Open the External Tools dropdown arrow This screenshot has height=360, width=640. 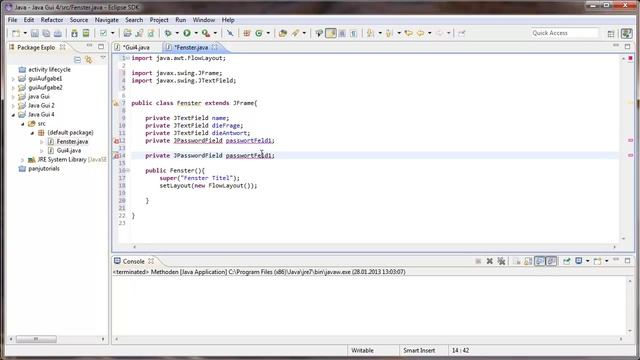coord(216,33)
